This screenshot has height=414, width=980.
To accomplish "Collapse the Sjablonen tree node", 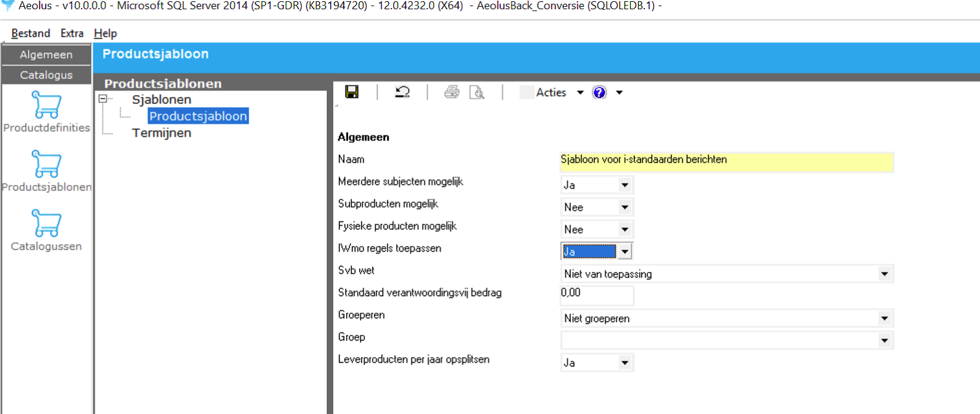I will coord(103,99).
